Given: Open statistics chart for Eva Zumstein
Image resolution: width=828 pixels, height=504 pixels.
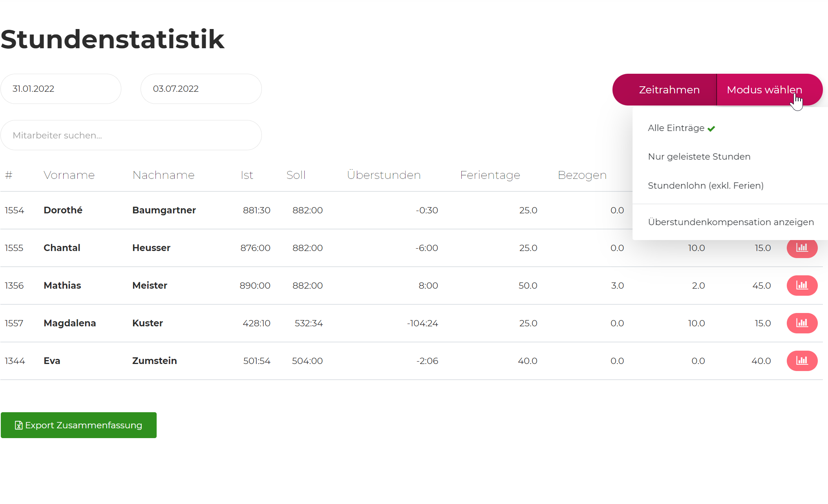Looking at the screenshot, I should (x=802, y=361).
